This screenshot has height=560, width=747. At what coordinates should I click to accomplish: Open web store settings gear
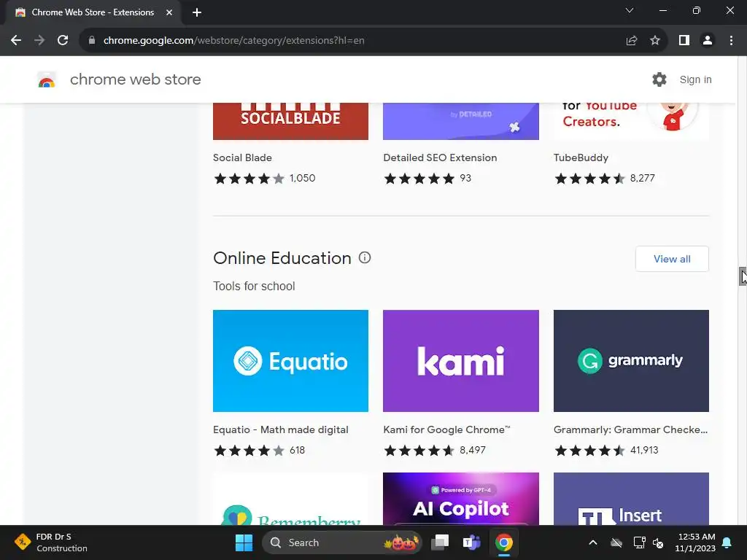point(659,79)
